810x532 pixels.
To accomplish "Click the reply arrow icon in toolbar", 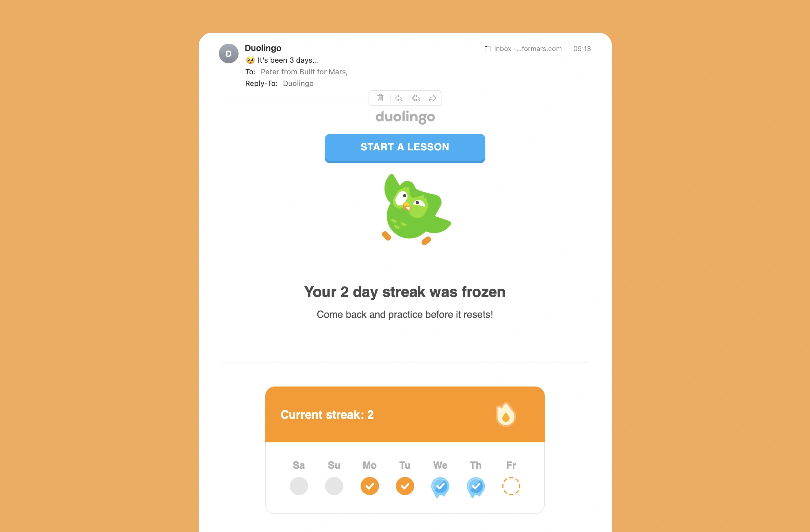I will (x=398, y=97).
